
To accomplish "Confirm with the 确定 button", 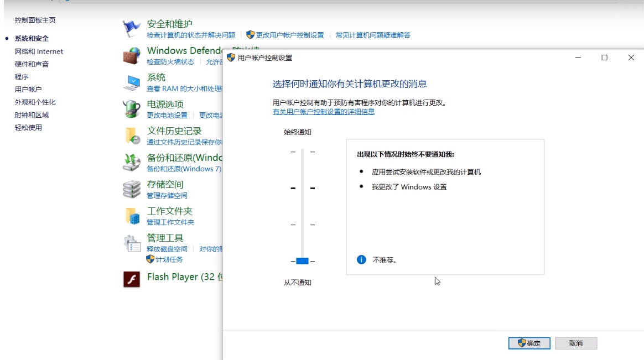I will (x=529, y=343).
